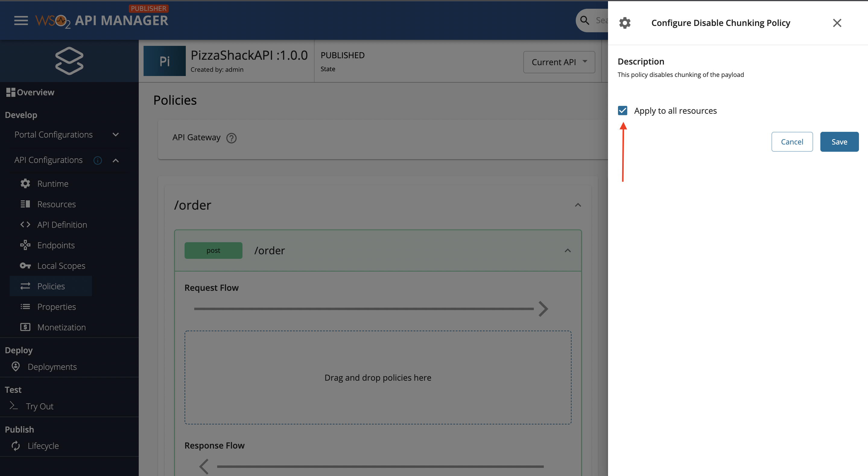
Task: Click the Properties list icon
Action: click(x=25, y=306)
